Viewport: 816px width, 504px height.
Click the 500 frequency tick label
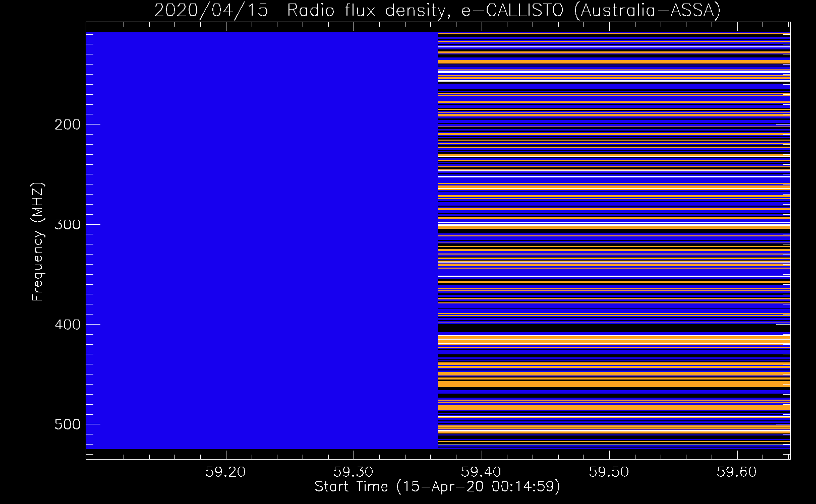(x=68, y=424)
